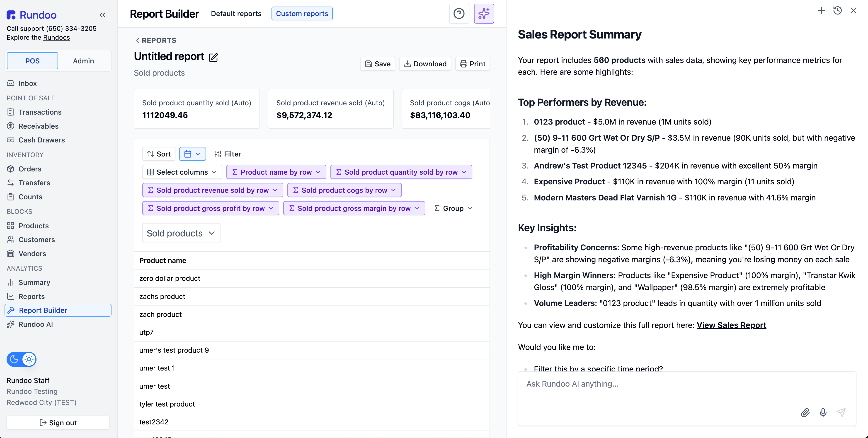Switch to dark mode moon toggle

coord(14,359)
